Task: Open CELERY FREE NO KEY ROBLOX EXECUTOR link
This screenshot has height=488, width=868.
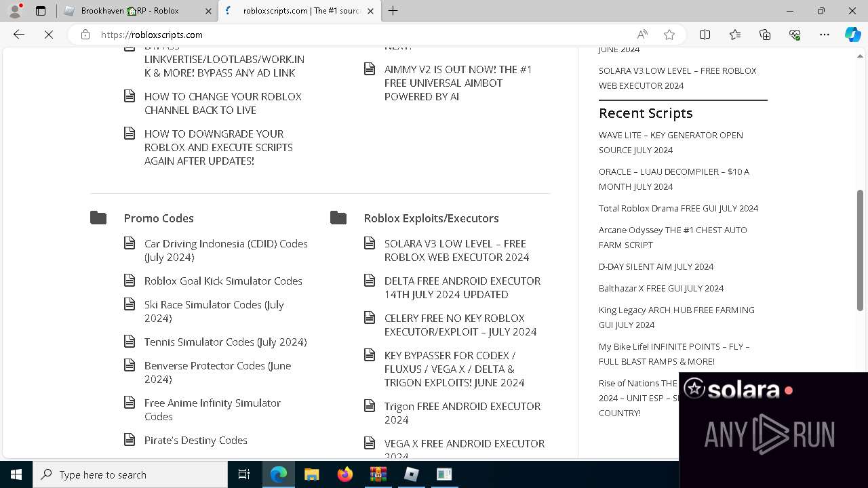Action: pos(460,325)
